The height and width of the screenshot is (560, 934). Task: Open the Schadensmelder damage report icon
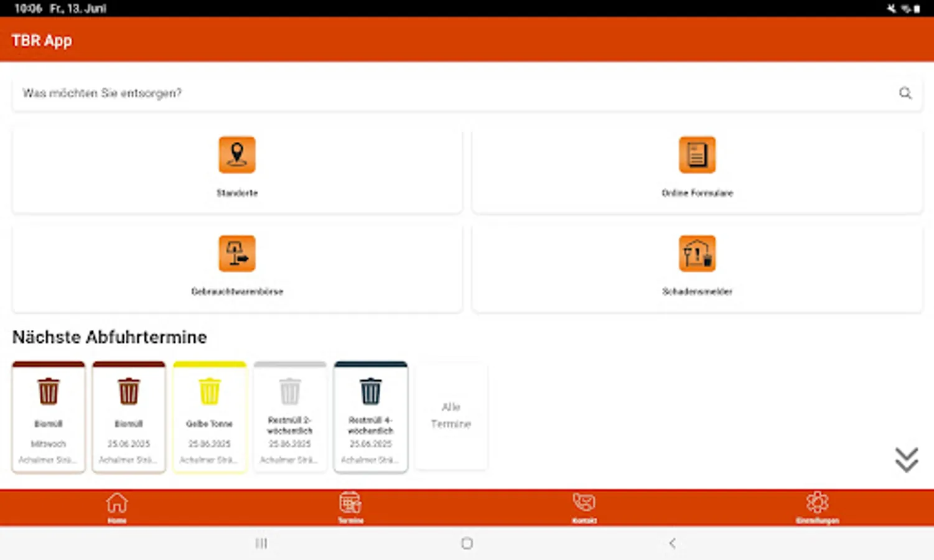coord(697,253)
